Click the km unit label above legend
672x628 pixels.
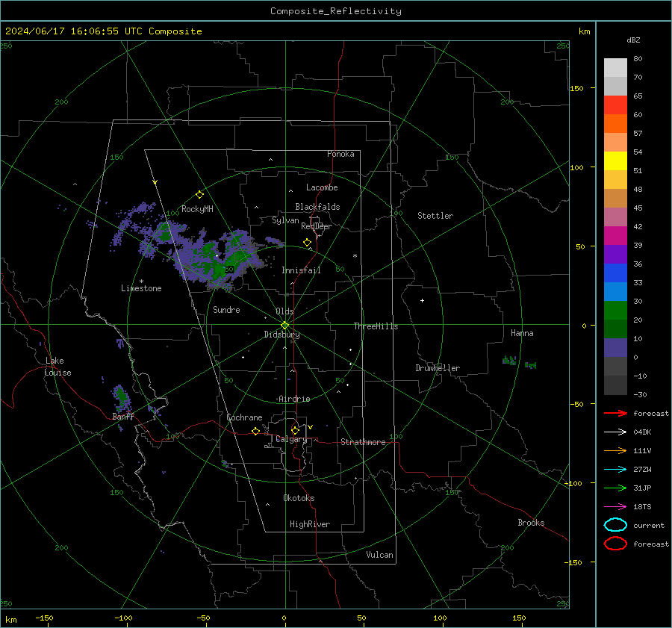tap(584, 31)
